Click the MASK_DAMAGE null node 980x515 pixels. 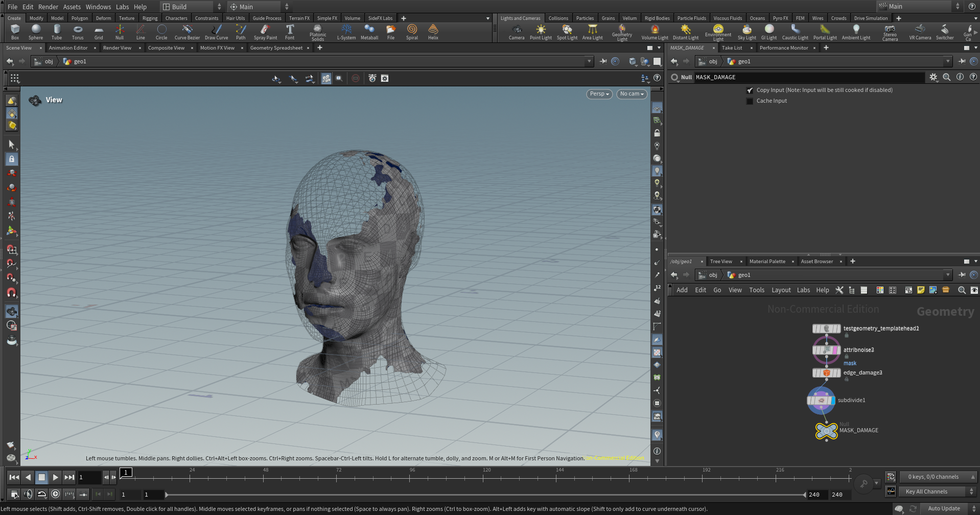pos(826,431)
